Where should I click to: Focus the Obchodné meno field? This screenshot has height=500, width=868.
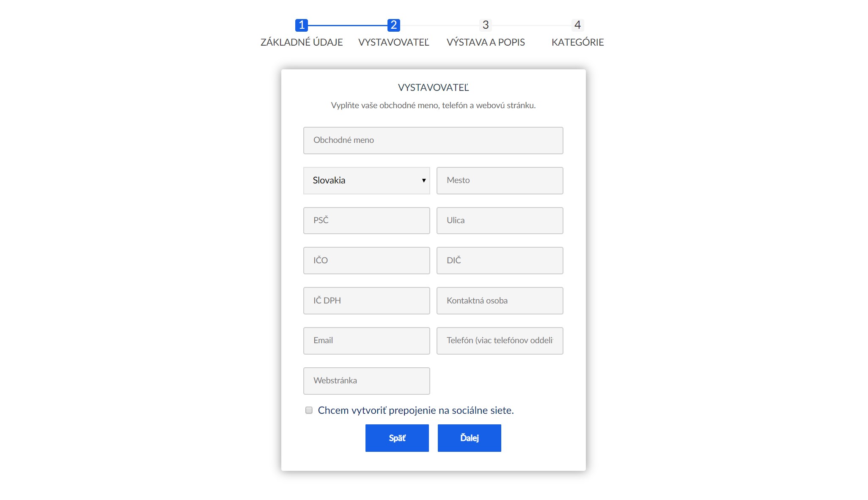(x=433, y=140)
